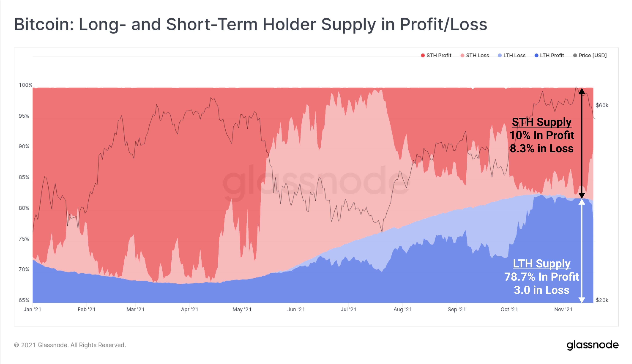Click the Jun '21 date label
Image resolution: width=632 pixels, height=364 pixels.
(x=296, y=310)
